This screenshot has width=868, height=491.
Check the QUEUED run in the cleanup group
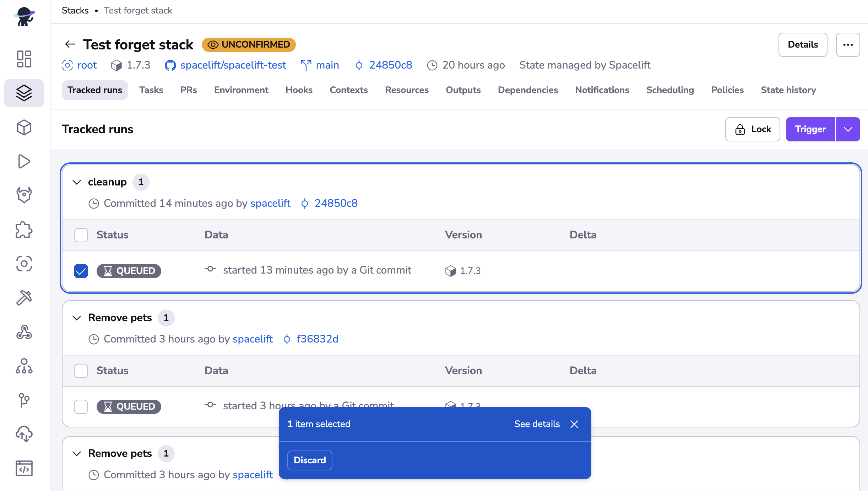(x=81, y=271)
